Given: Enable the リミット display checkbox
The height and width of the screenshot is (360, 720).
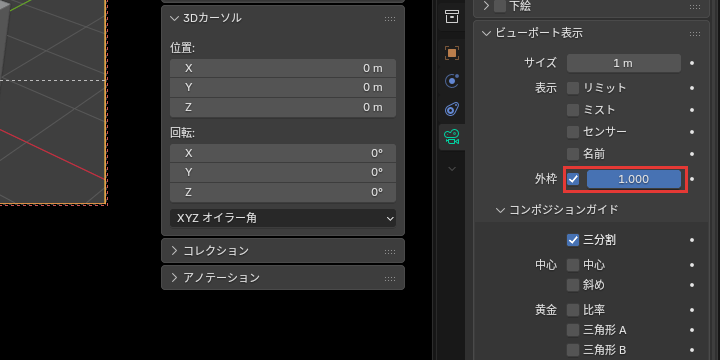Looking at the screenshot, I should pos(573,88).
